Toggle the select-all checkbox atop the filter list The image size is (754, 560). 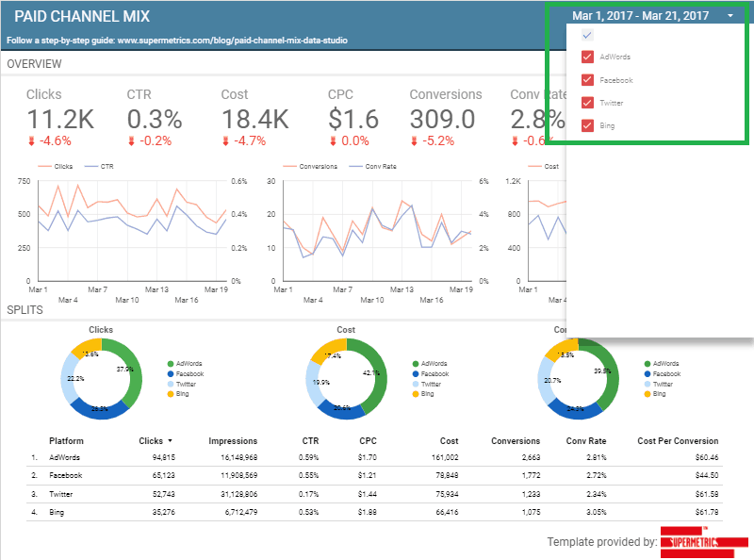tap(587, 35)
